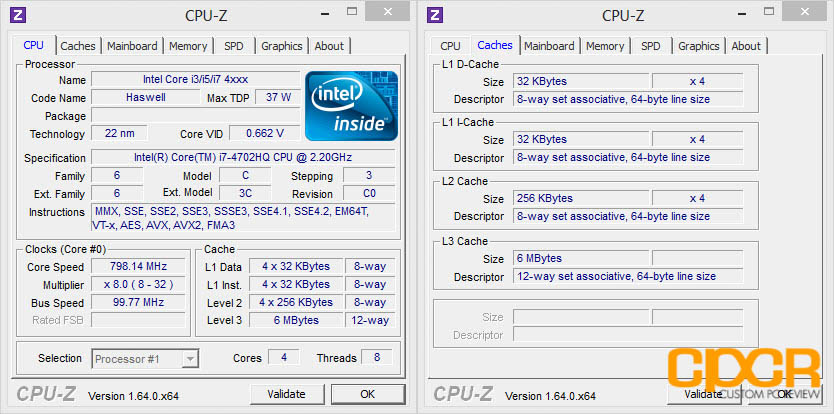Switch to CPU tab in right CPU-Z window
This screenshot has height=414, width=834.
[450, 46]
